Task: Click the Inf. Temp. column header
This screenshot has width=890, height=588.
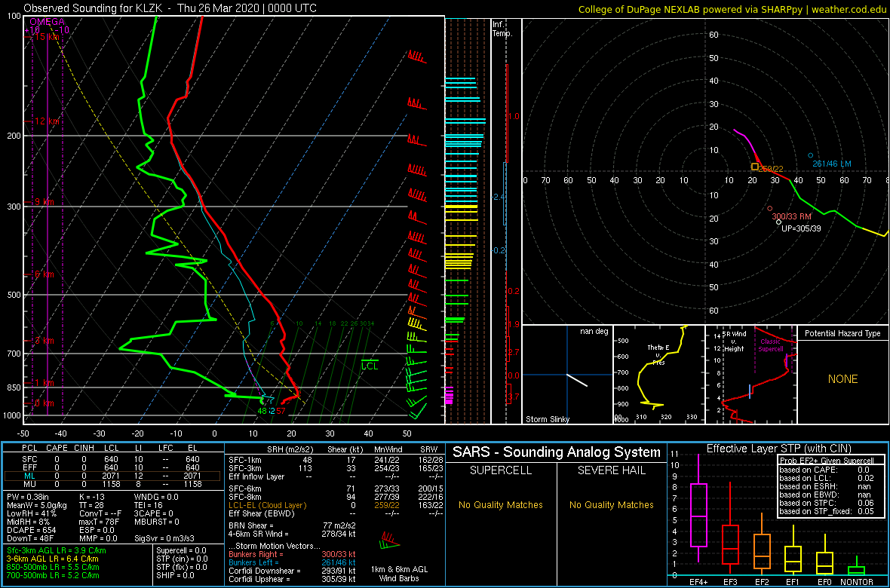Action: click(502, 29)
